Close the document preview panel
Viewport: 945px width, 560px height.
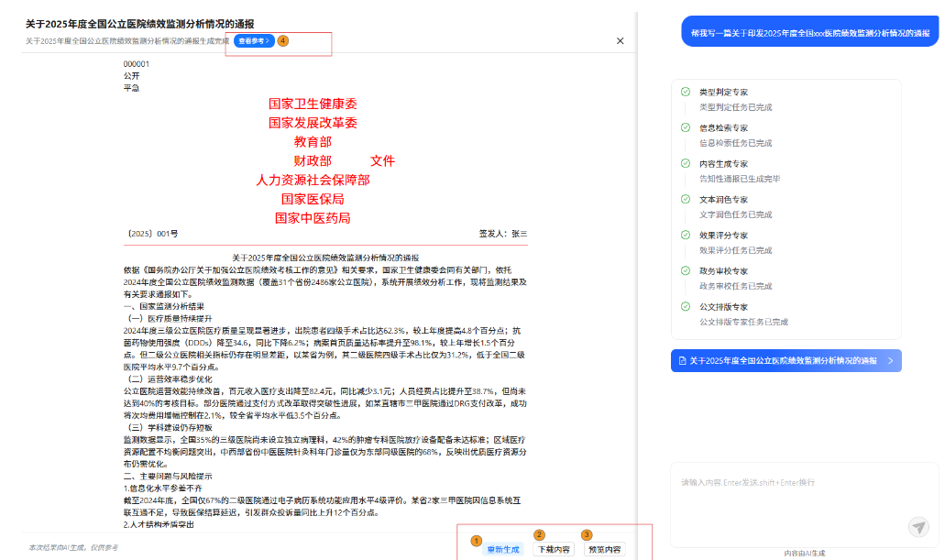[x=621, y=41]
